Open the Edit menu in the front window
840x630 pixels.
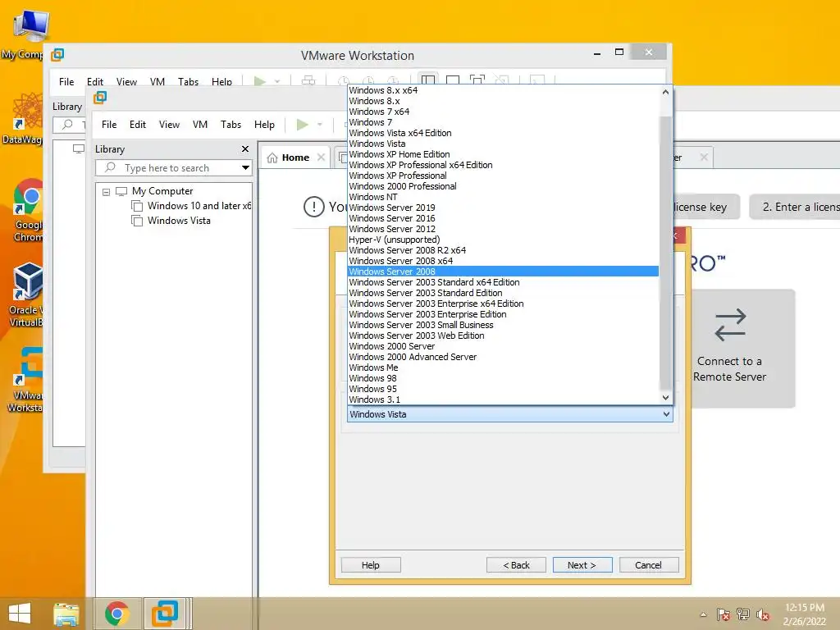(x=138, y=125)
